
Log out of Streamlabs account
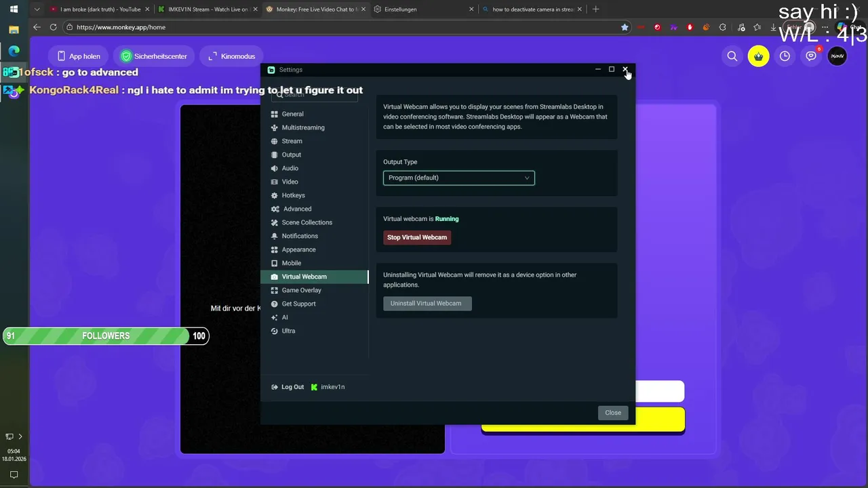(x=288, y=387)
